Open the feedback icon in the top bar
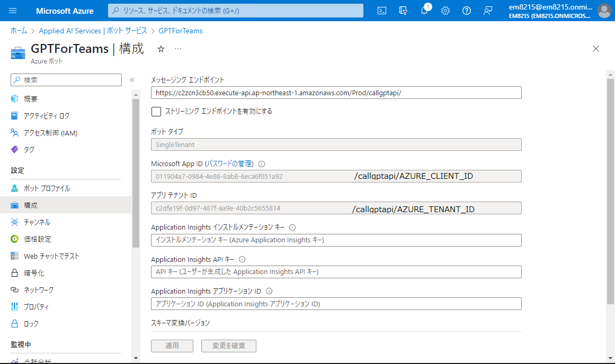615x364 pixels. (x=487, y=11)
